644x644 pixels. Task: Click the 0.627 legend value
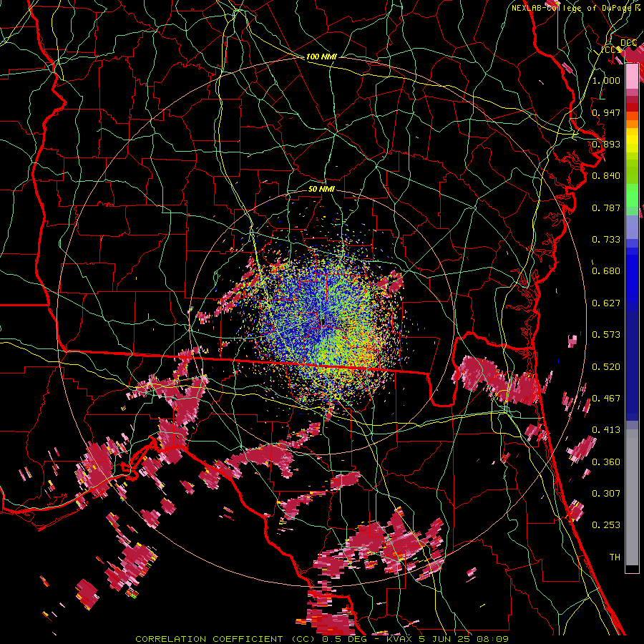point(606,303)
